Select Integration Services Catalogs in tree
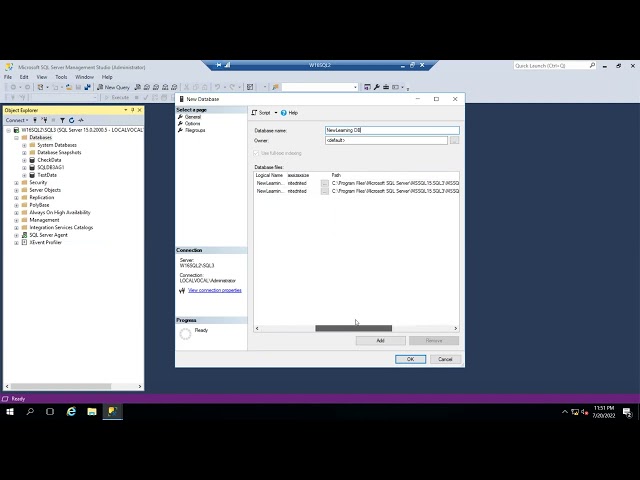 click(x=61, y=228)
